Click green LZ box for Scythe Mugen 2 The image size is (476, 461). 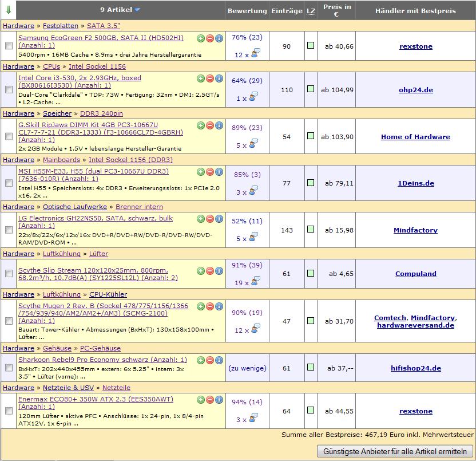(x=311, y=321)
